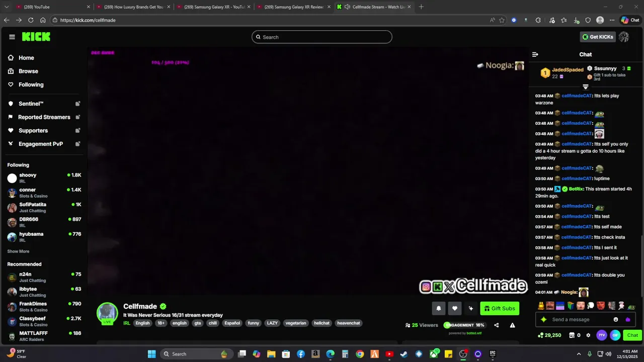
Task: Open chat settings gear icon
Action: (588, 335)
